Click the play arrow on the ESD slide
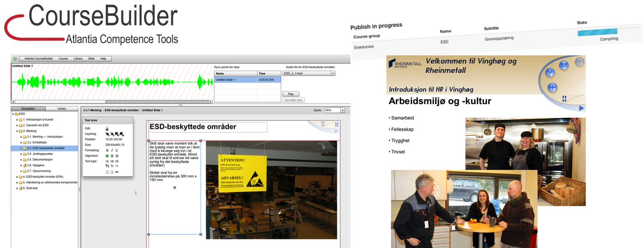The image size is (644, 248). point(336,131)
